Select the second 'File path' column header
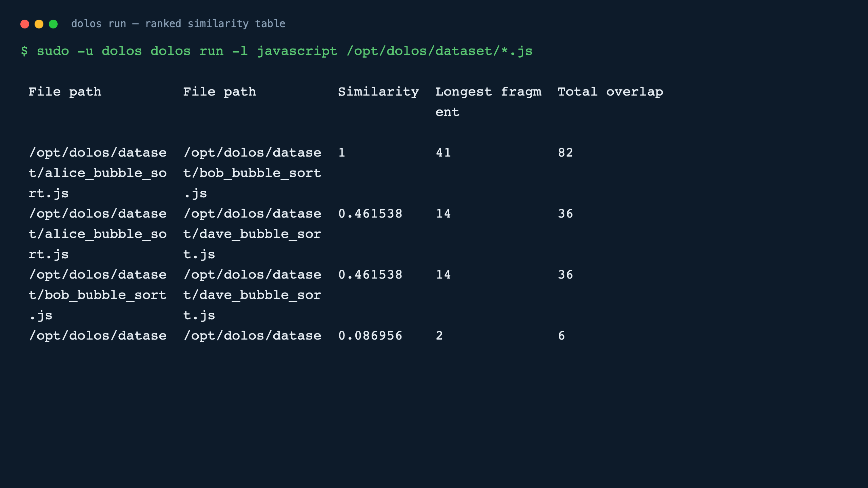The image size is (868, 488). 220,92
